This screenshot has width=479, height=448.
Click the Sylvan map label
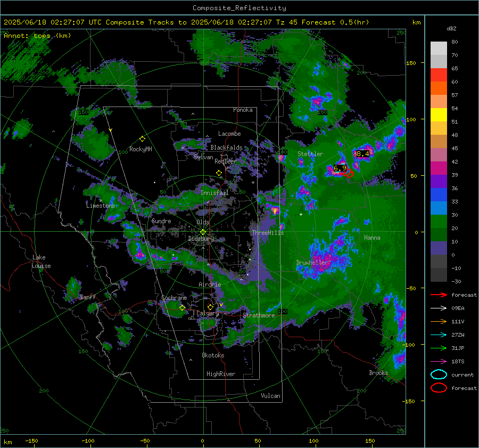203,157
